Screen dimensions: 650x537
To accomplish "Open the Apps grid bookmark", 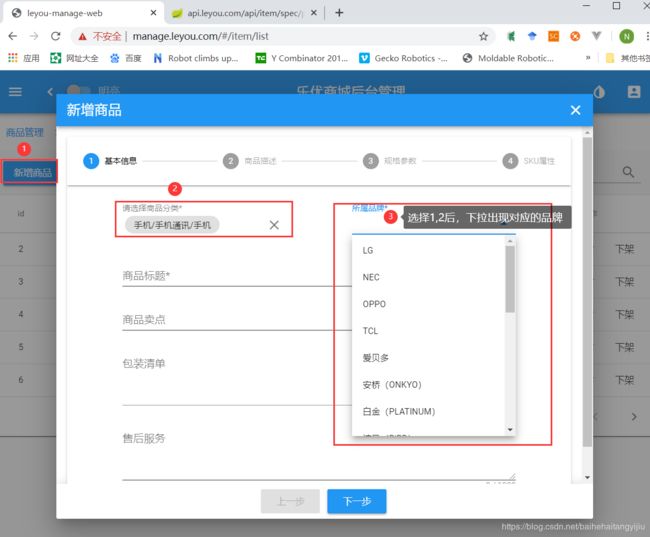I will [23, 58].
